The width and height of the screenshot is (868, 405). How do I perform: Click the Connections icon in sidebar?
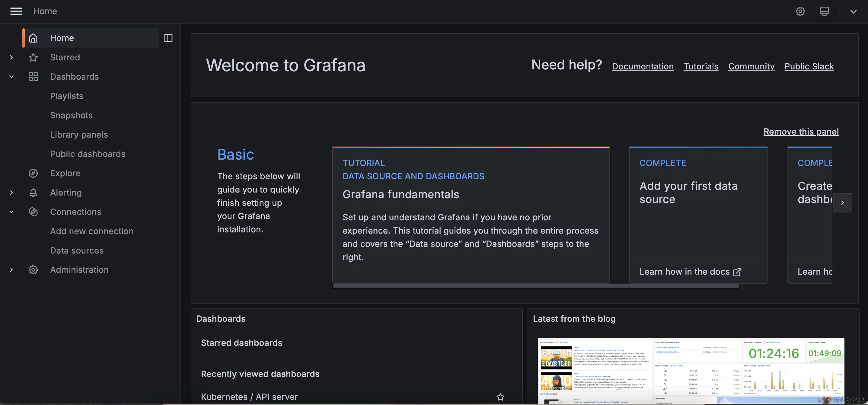pyautogui.click(x=33, y=212)
